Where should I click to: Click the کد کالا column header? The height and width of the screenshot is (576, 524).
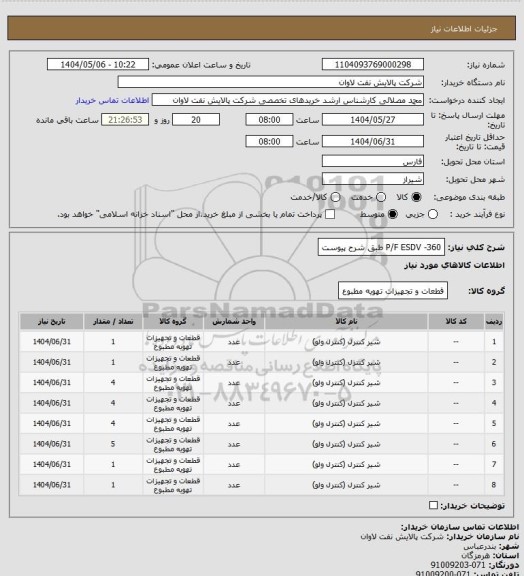pos(456,321)
